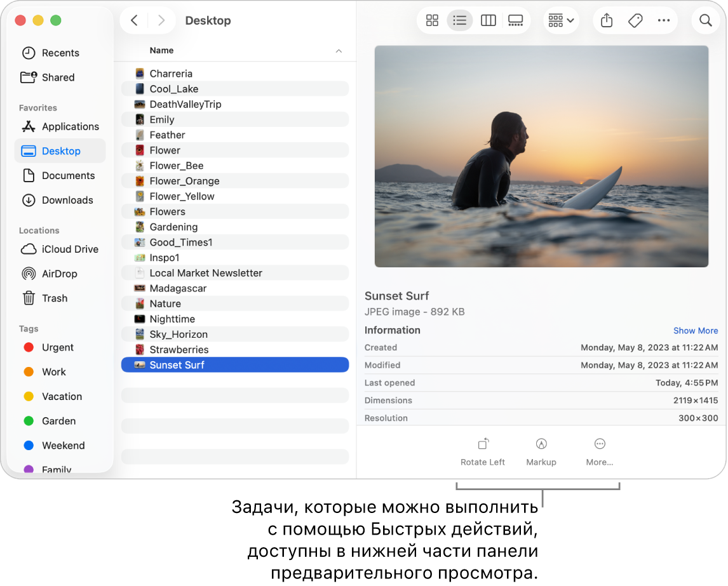Open the Group By dropdown
The height and width of the screenshot is (586, 728).
point(561,20)
